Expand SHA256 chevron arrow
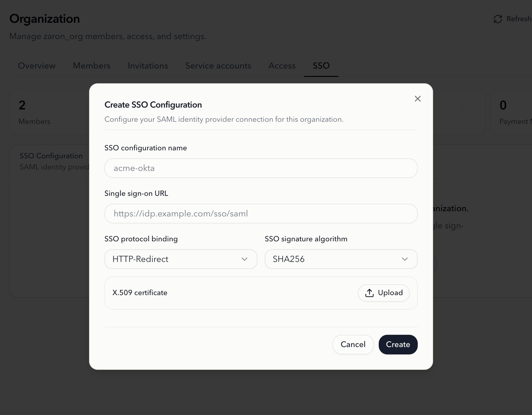 pos(405,259)
